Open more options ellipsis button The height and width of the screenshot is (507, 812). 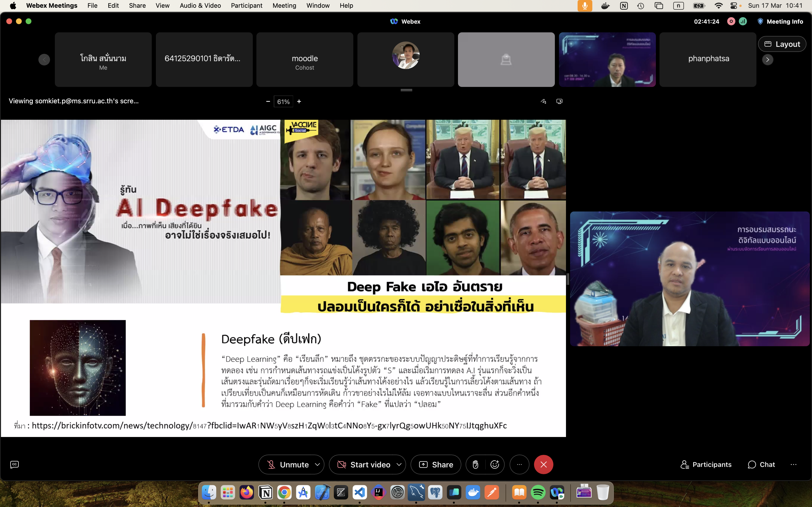point(519,465)
